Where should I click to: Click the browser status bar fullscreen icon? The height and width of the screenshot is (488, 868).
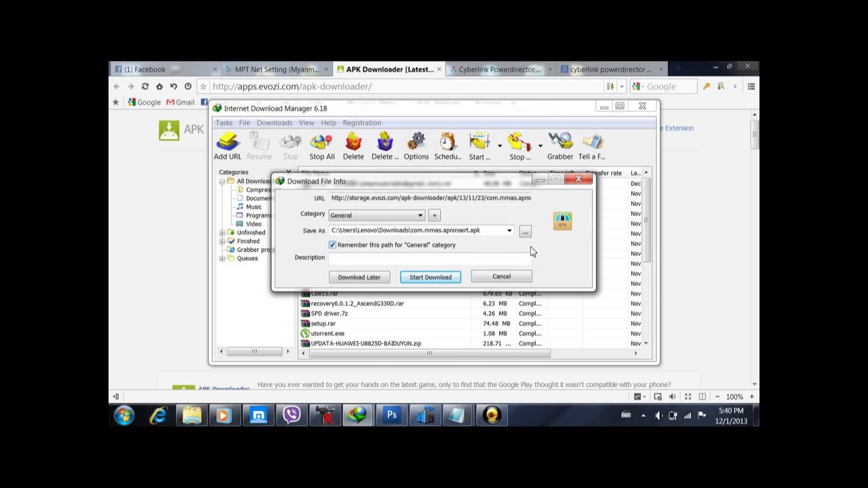click(688, 396)
